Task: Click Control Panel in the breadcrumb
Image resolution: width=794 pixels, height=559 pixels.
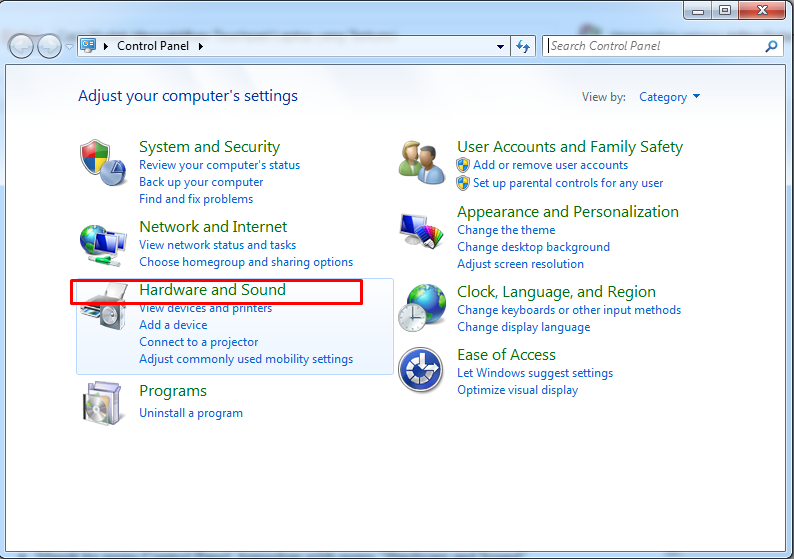Action: point(153,46)
